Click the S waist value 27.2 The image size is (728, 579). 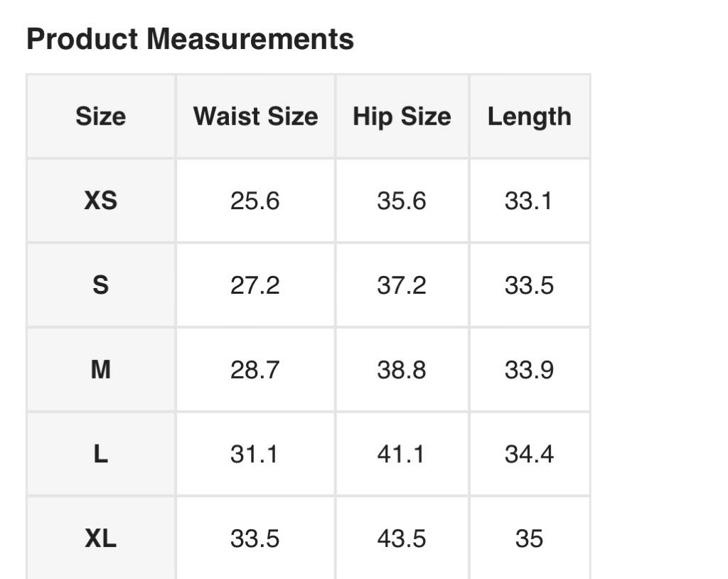255,285
